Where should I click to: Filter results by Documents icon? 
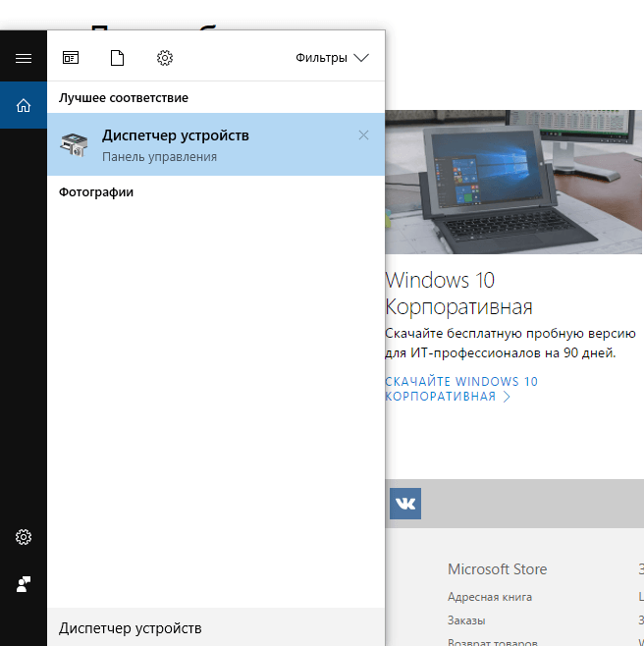click(x=118, y=58)
